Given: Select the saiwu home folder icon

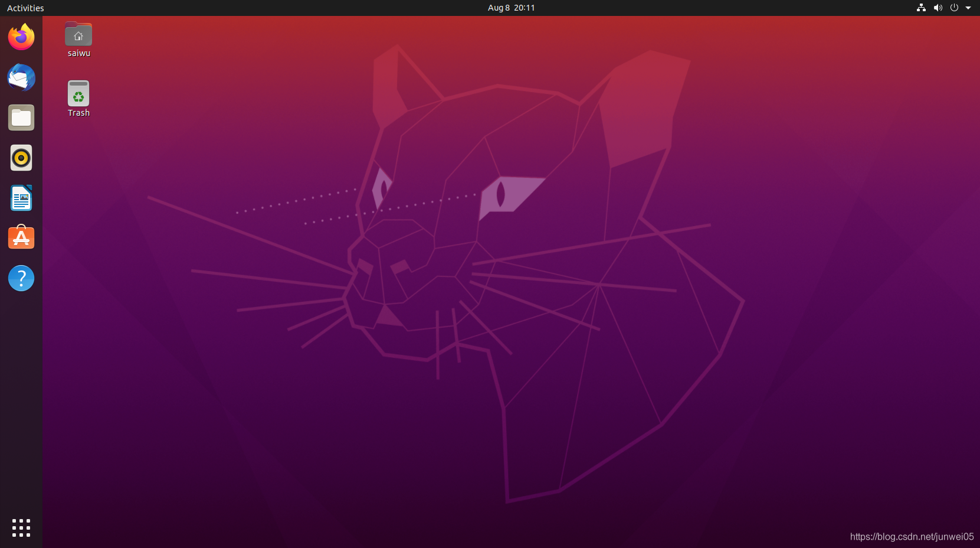Looking at the screenshot, I should (x=78, y=34).
